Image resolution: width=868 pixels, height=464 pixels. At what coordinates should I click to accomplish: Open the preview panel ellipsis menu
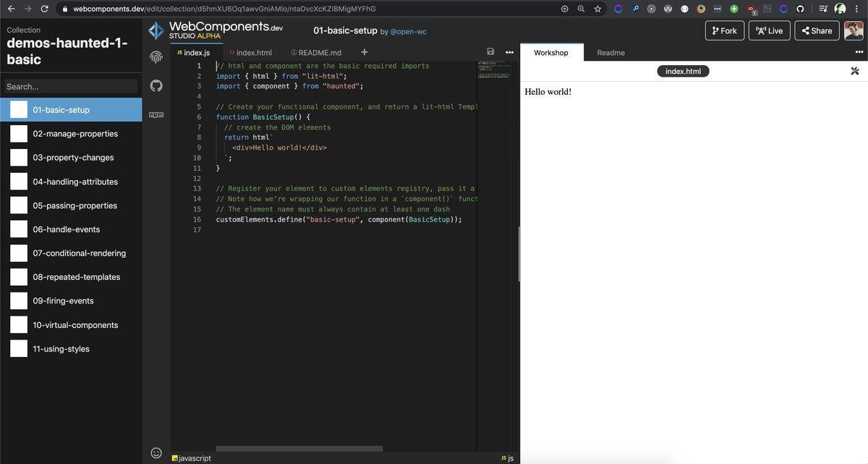click(x=859, y=52)
